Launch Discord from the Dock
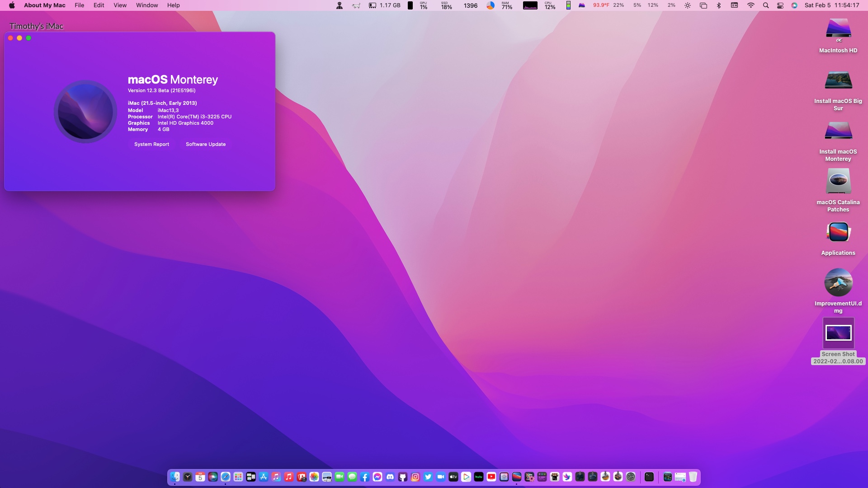868x488 pixels. point(390,477)
